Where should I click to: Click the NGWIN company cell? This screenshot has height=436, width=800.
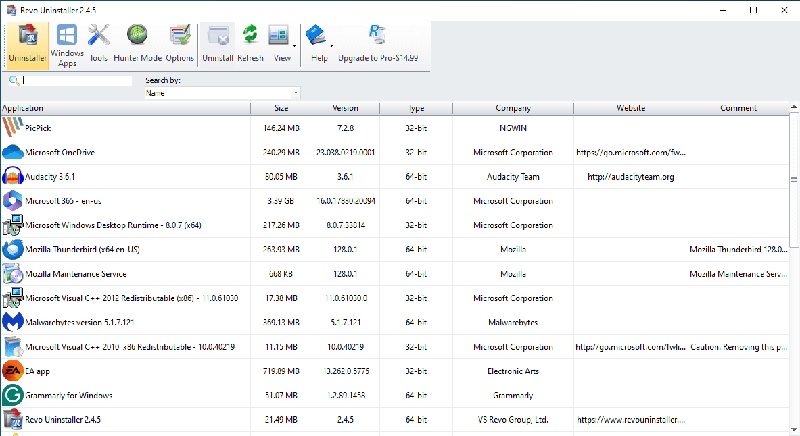[x=513, y=128]
